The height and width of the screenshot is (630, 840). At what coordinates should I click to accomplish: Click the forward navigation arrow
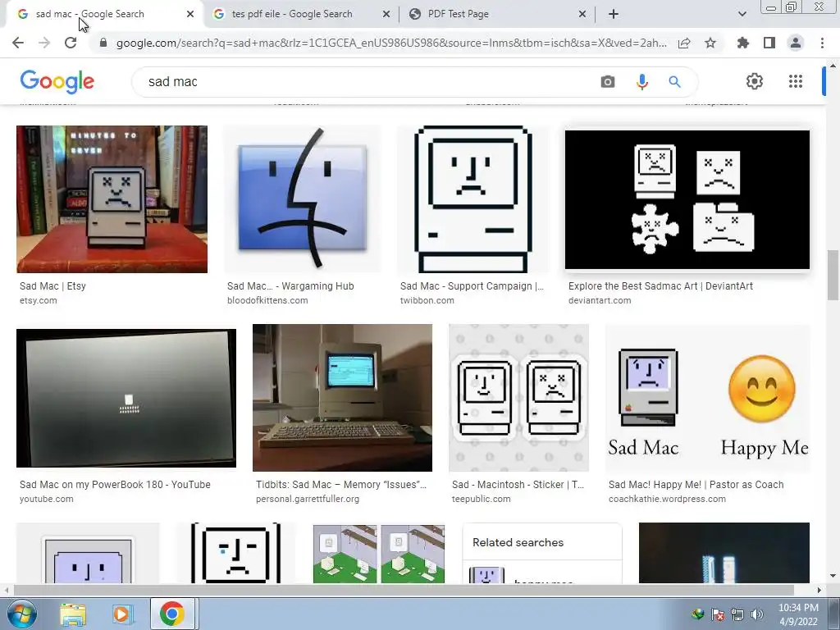44,43
